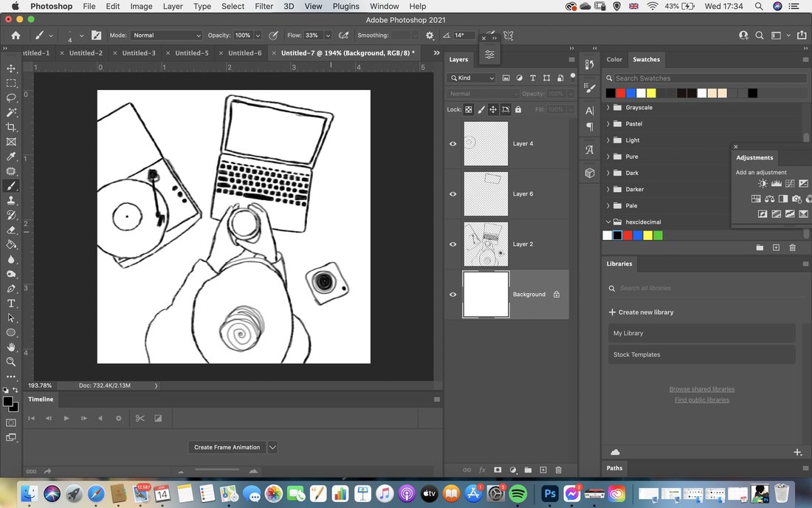Pick the green swatch in hexcidecimal group
Screen dimensions: 812x508
click(658, 236)
